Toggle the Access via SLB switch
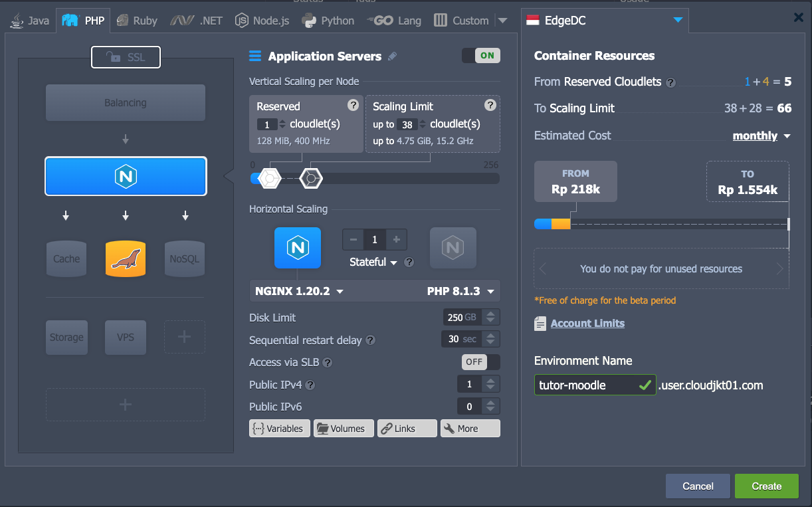Screen dimensions: 812x507 (481, 362)
